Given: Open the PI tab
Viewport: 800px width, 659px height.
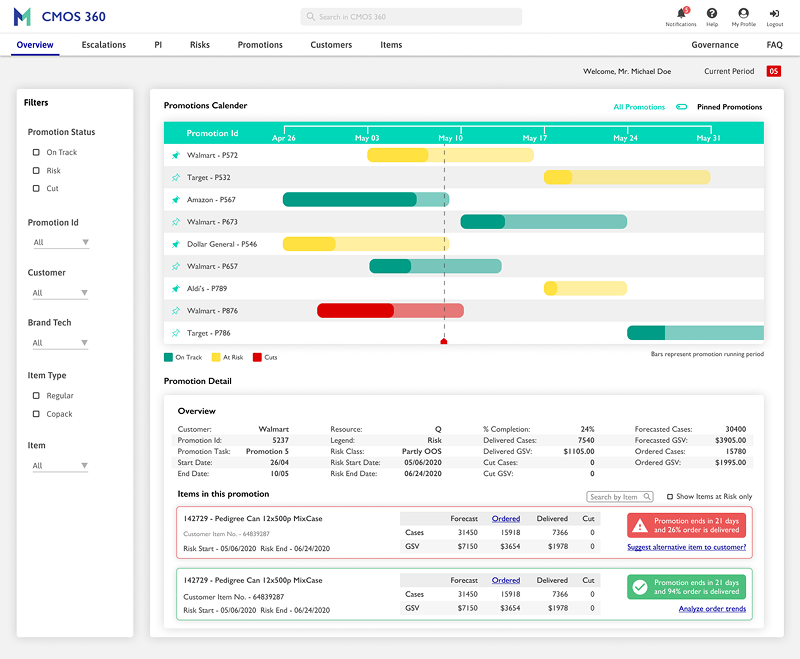Looking at the screenshot, I should pyautogui.click(x=158, y=45).
